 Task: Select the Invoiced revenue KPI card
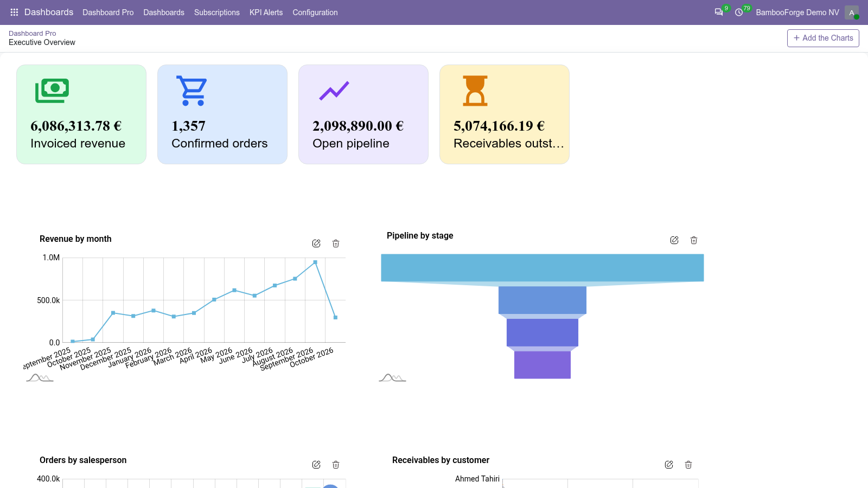click(x=81, y=114)
